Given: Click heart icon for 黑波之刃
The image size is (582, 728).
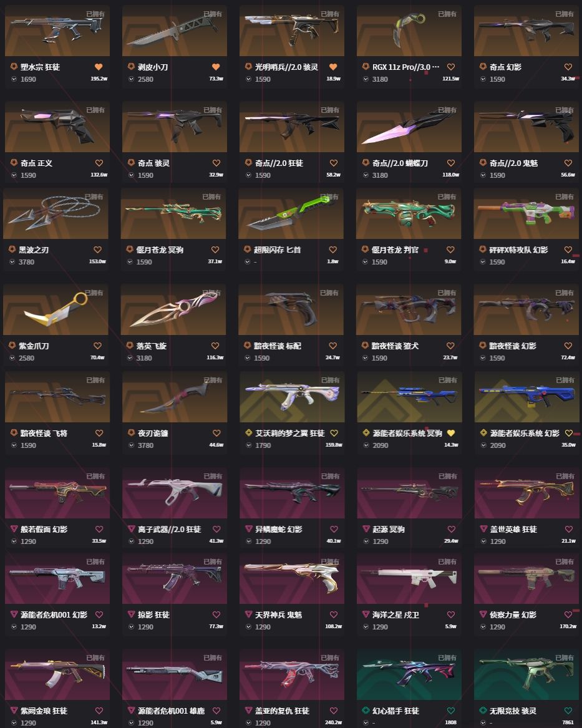Looking at the screenshot, I should click(x=97, y=250).
